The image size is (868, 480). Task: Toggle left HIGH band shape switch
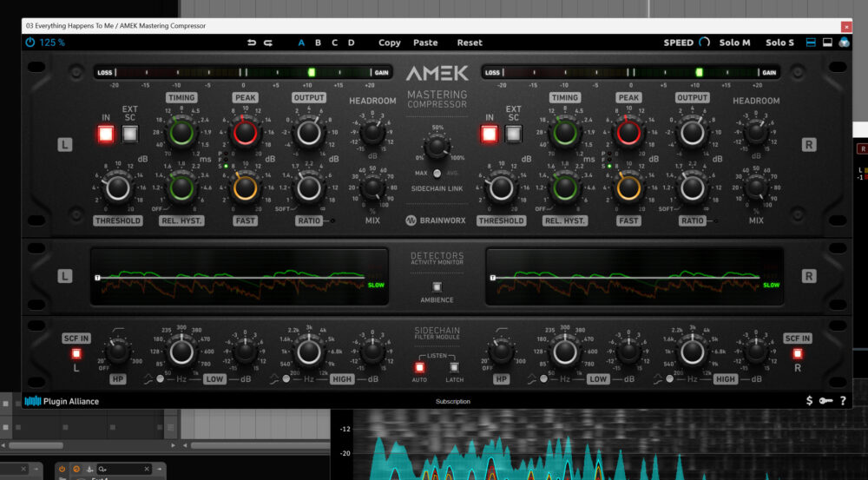point(286,379)
